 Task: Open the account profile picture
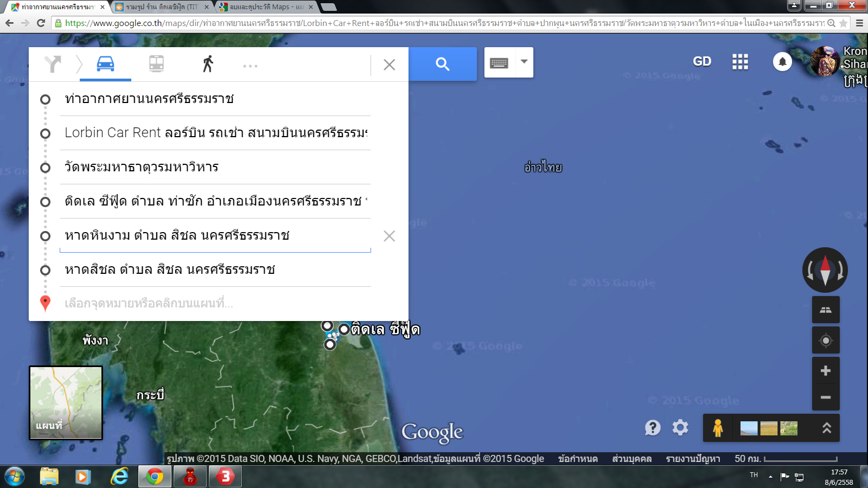(x=825, y=61)
